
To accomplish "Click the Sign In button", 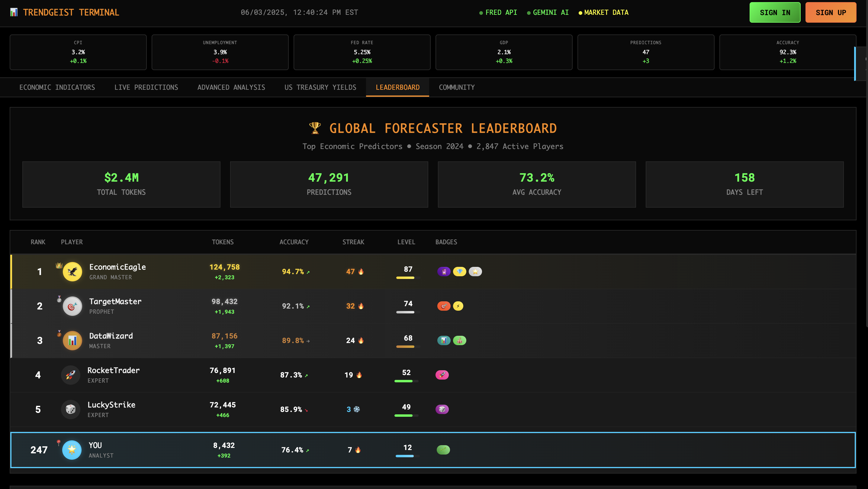I will click(775, 12).
